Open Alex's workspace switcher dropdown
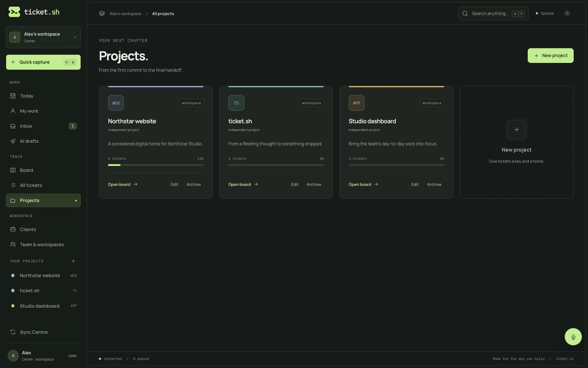Screen dimensions: 588x368 pyautogui.click(x=43, y=37)
